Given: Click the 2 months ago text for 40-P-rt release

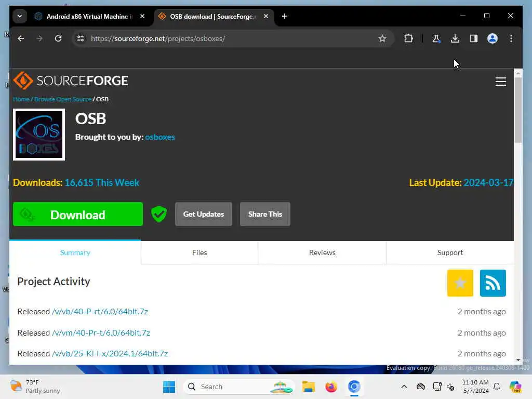Looking at the screenshot, I should point(482,312).
